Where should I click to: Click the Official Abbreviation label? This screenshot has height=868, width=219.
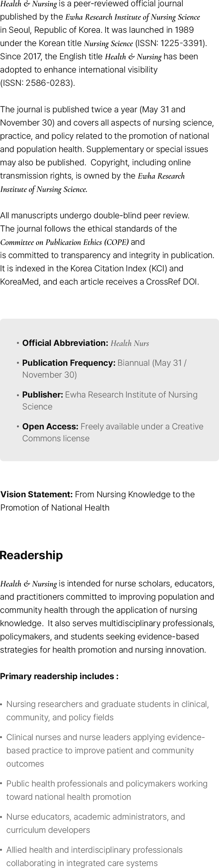(65, 343)
